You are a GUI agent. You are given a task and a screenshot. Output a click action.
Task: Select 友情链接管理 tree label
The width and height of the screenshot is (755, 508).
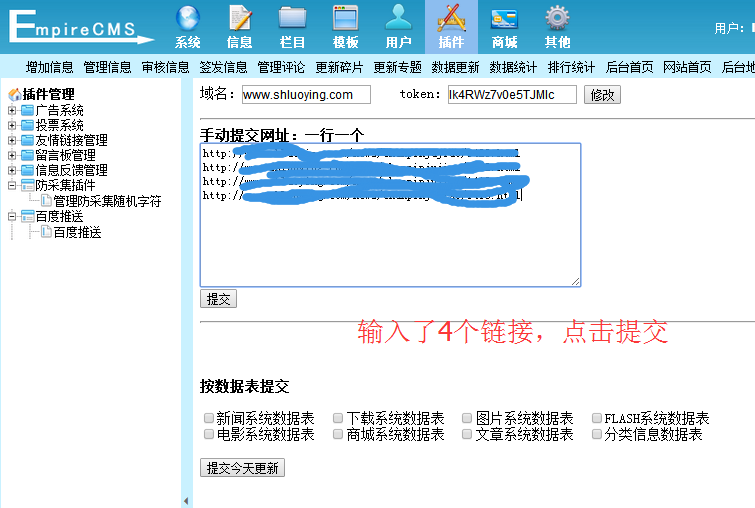point(71,140)
